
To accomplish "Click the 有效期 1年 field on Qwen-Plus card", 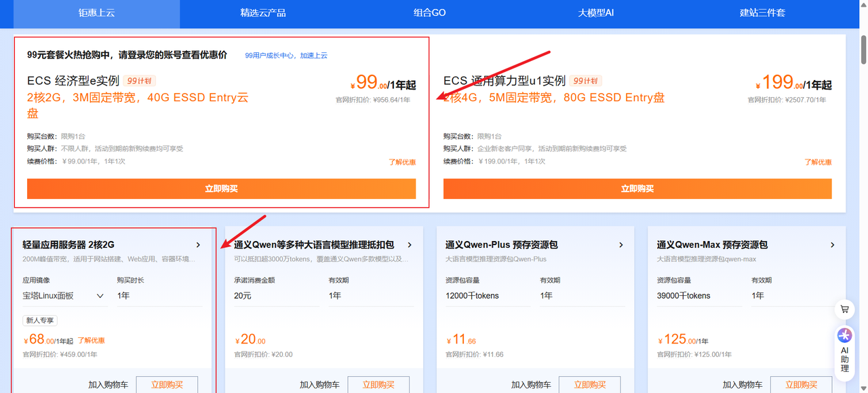I will click(583, 296).
